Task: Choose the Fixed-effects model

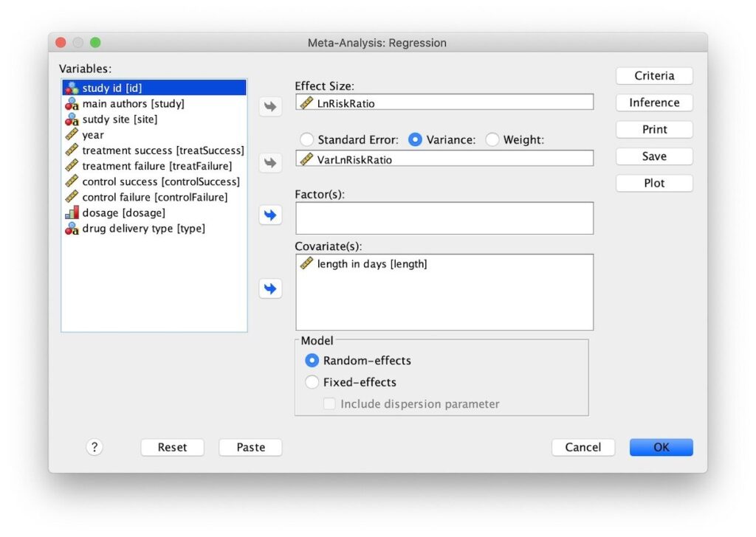Action: (x=312, y=382)
